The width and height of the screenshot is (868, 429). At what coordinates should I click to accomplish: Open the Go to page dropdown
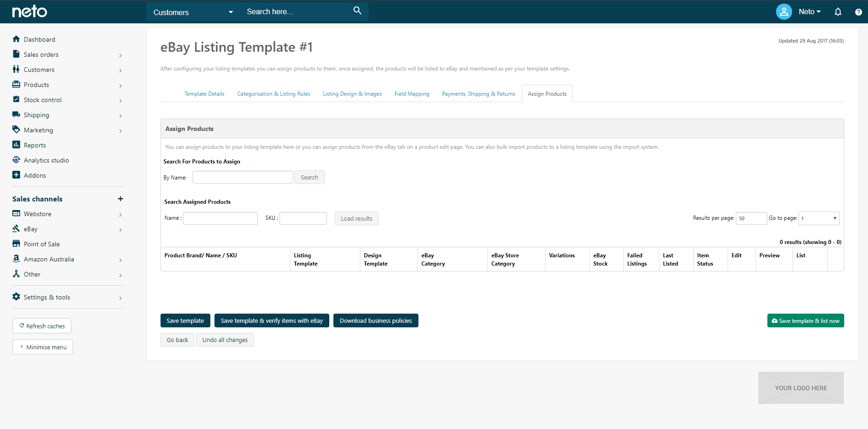[x=819, y=218]
